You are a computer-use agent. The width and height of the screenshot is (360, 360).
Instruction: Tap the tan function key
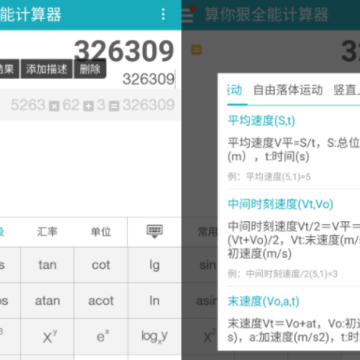[x=47, y=265]
